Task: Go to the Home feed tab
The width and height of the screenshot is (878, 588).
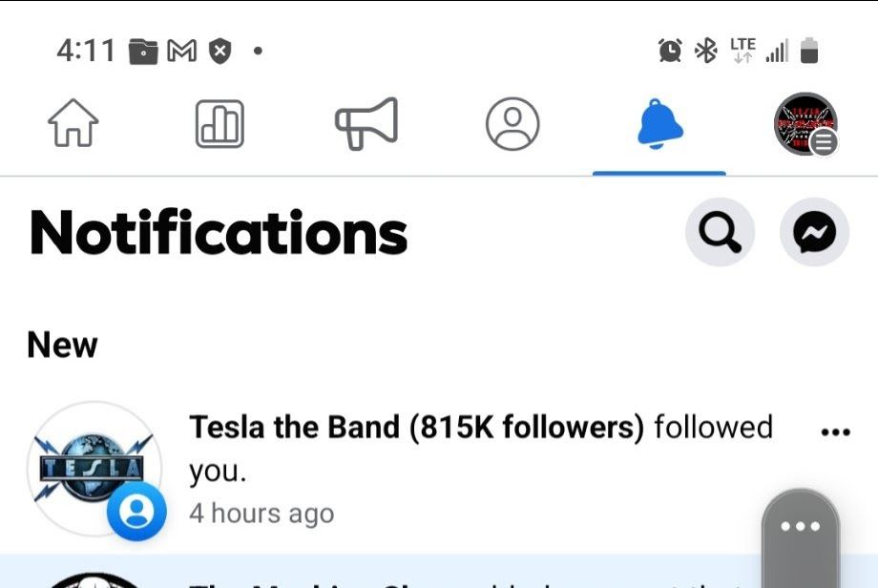Action: click(x=73, y=125)
